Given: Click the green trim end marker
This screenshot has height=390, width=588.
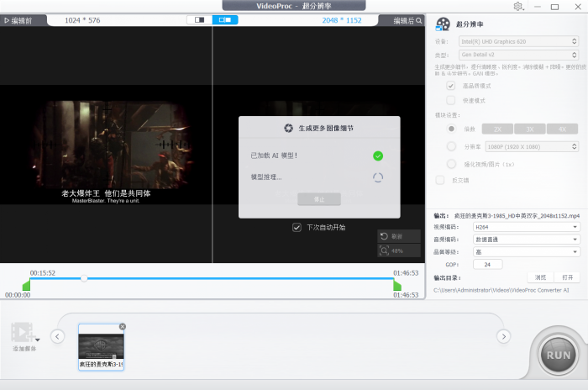Looking at the screenshot, I should (x=397, y=285).
